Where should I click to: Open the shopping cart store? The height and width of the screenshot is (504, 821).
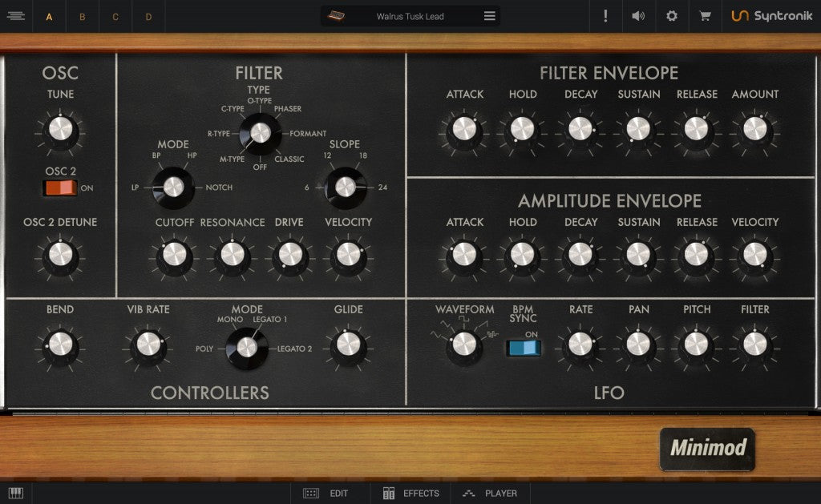704,15
